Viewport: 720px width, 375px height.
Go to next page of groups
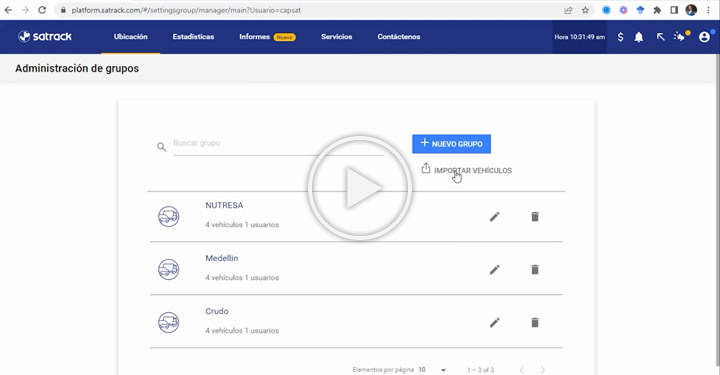pos(543,370)
